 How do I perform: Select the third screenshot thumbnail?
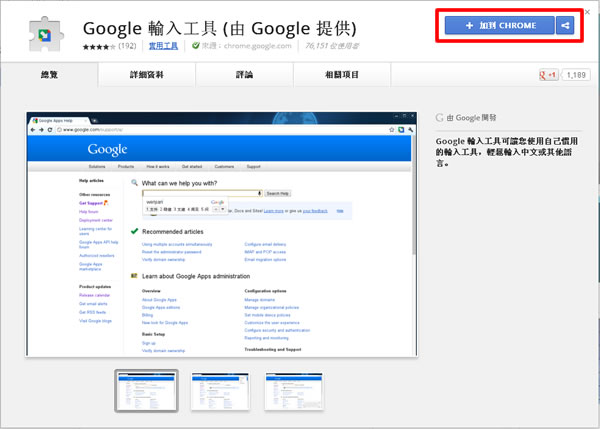[x=294, y=391]
